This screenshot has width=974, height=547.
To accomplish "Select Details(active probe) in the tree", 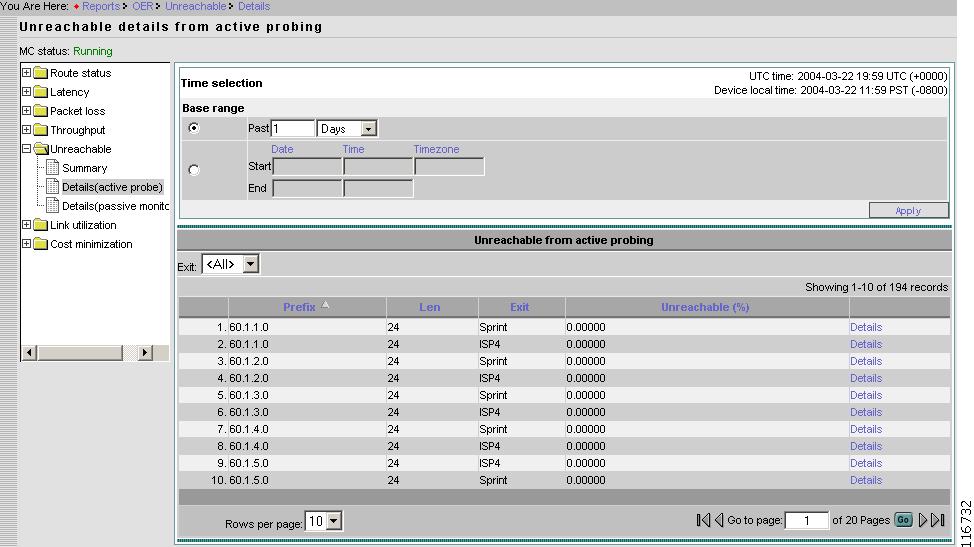I will coord(111,187).
